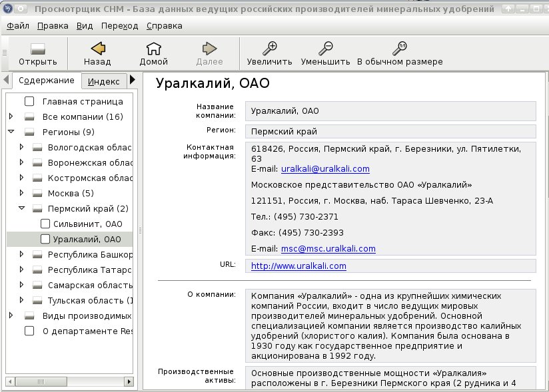The image size is (549, 392).
Task: Expand the Костромская область node
Action: (x=21, y=178)
